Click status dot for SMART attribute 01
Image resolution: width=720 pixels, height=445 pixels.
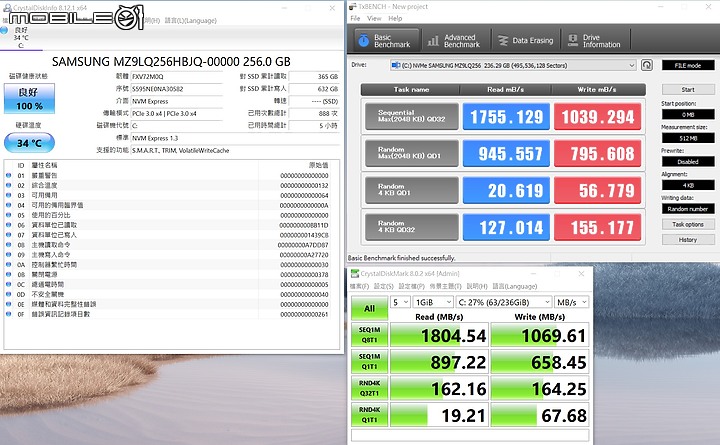[x=9, y=175]
